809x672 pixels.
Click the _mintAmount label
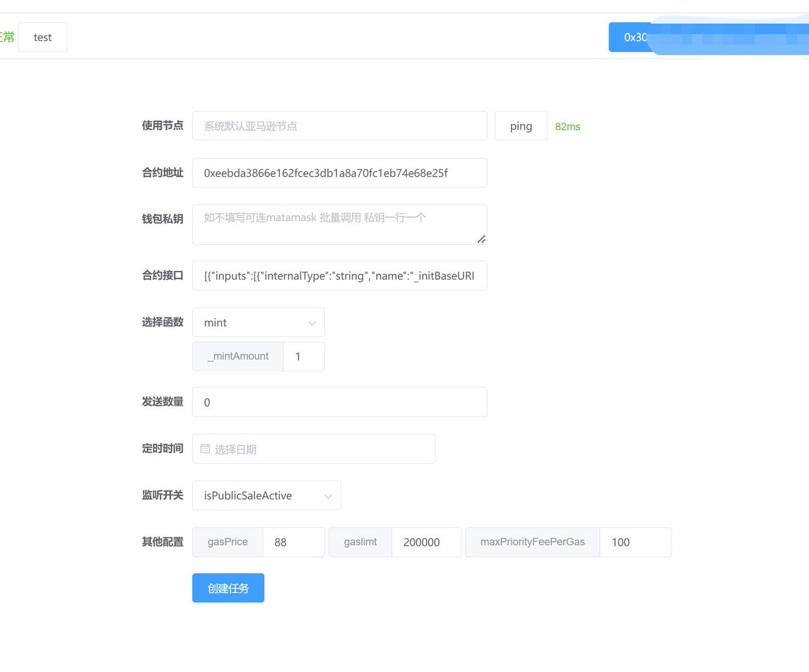[x=238, y=357]
